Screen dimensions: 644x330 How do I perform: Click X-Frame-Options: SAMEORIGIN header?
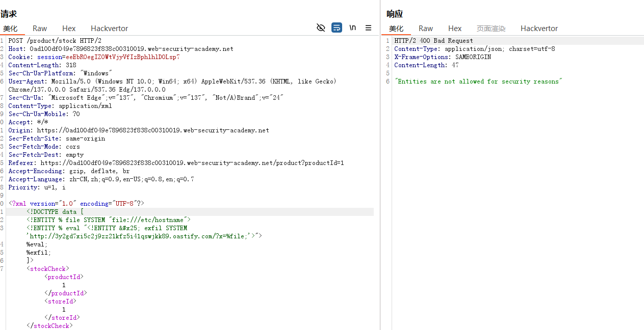tap(443, 57)
